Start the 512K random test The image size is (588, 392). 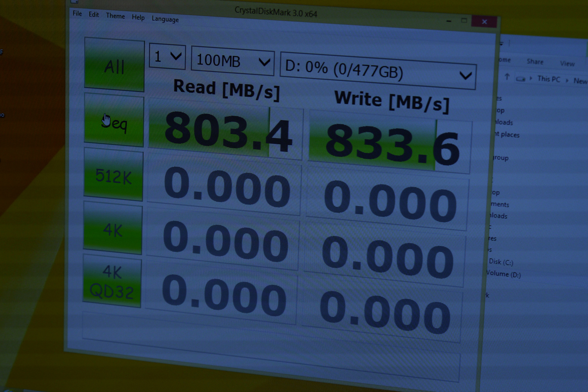coord(113,175)
